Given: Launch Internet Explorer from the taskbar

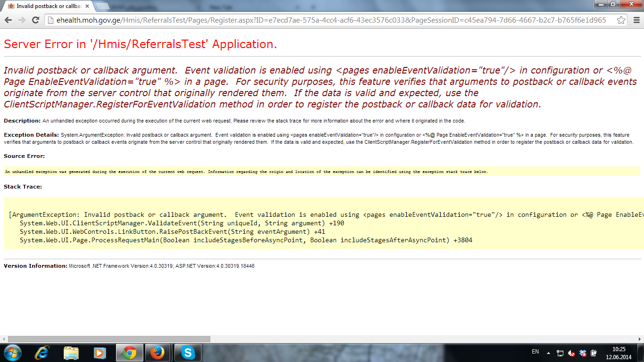Looking at the screenshot, I should click(x=42, y=353).
